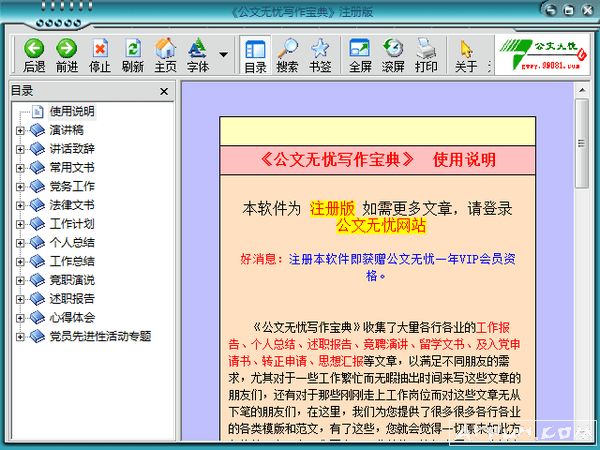
Task: Click the 公文无忧 logo banner
Action: coord(542,54)
